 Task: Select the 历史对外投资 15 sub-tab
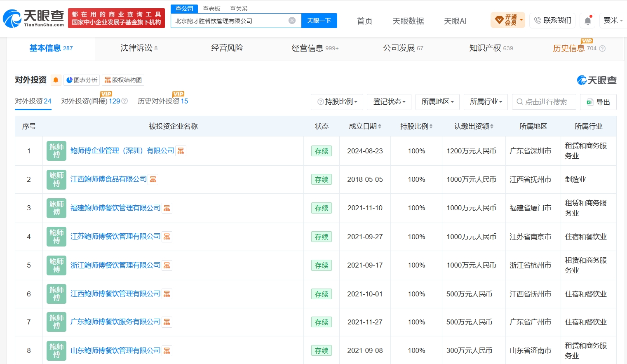pos(163,101)
